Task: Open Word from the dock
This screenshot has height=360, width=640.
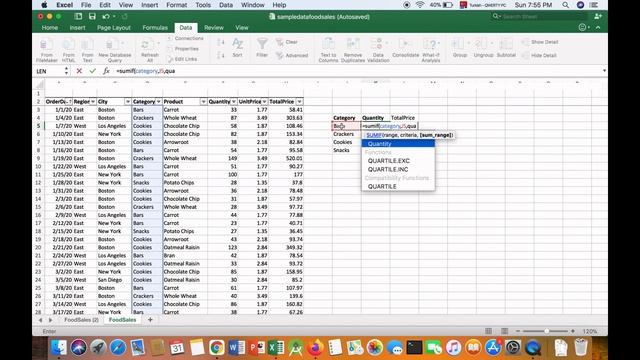Action: 237,348
